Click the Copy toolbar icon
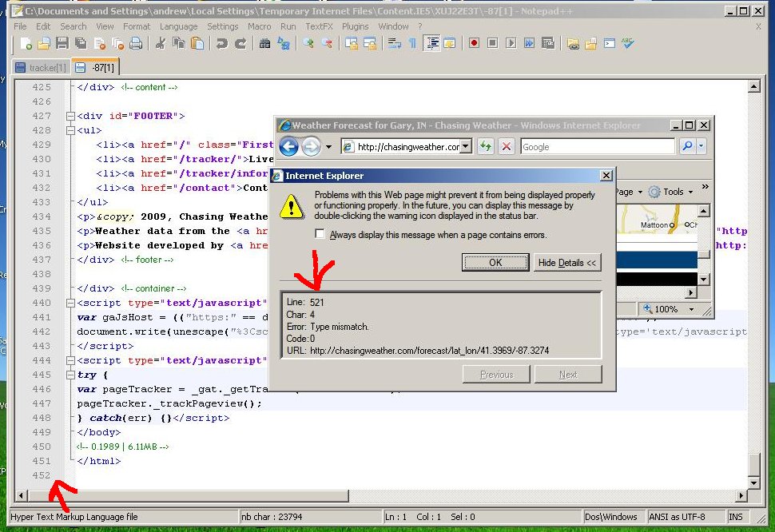775x532 pixels. click(178, 43)
